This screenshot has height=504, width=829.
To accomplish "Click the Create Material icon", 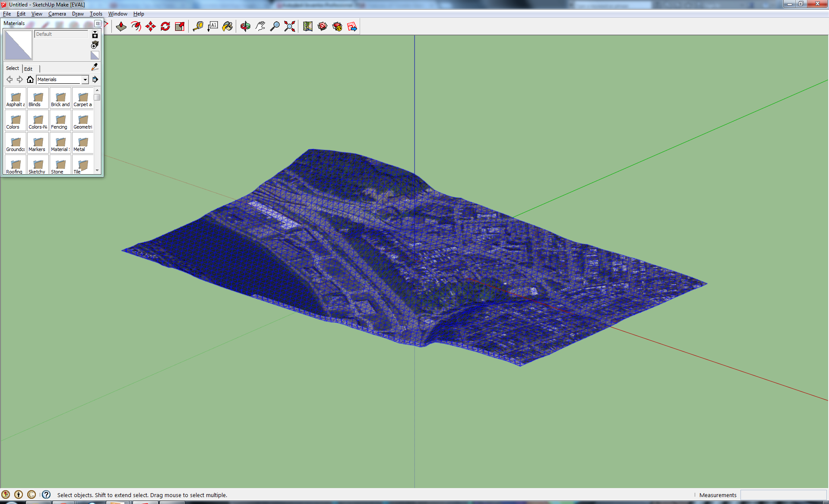I will click(95, 45).
